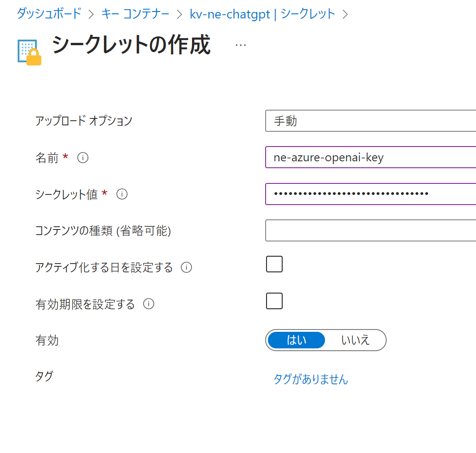The image size is (476, 453).
Task: Click the Key Vault lock icon
Action: click(x=29, y=52)
